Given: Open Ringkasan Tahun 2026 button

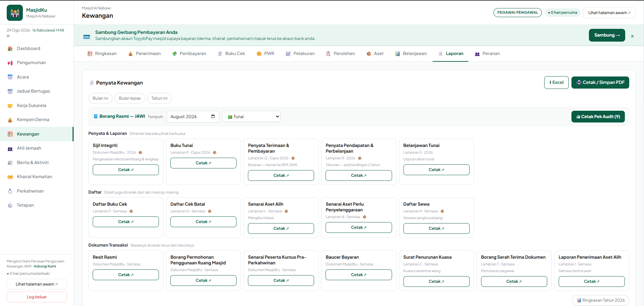Looking at the screenshot, I should (601, 300).
